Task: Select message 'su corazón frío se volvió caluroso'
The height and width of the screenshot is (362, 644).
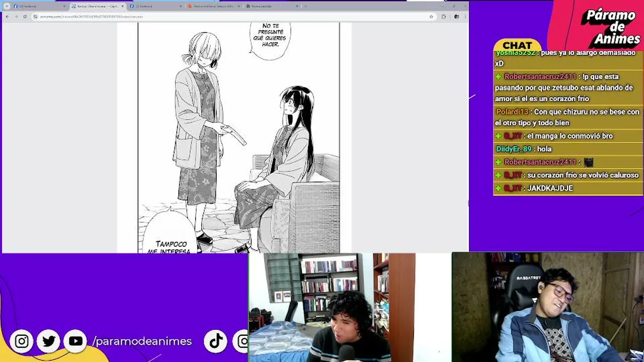Action: pyautogui.click(x=569, y=175)
